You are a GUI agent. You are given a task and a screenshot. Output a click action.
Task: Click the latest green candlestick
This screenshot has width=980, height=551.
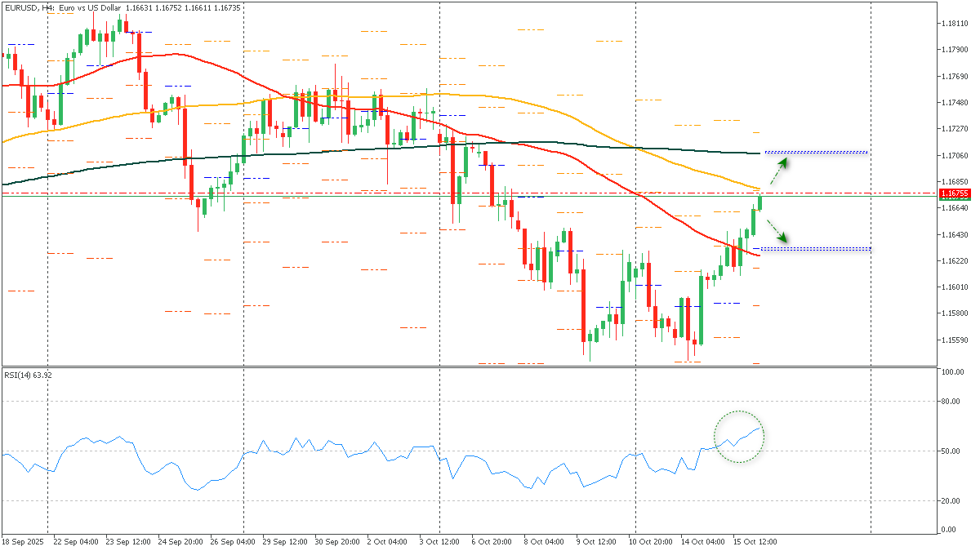(x=760, y=202)
